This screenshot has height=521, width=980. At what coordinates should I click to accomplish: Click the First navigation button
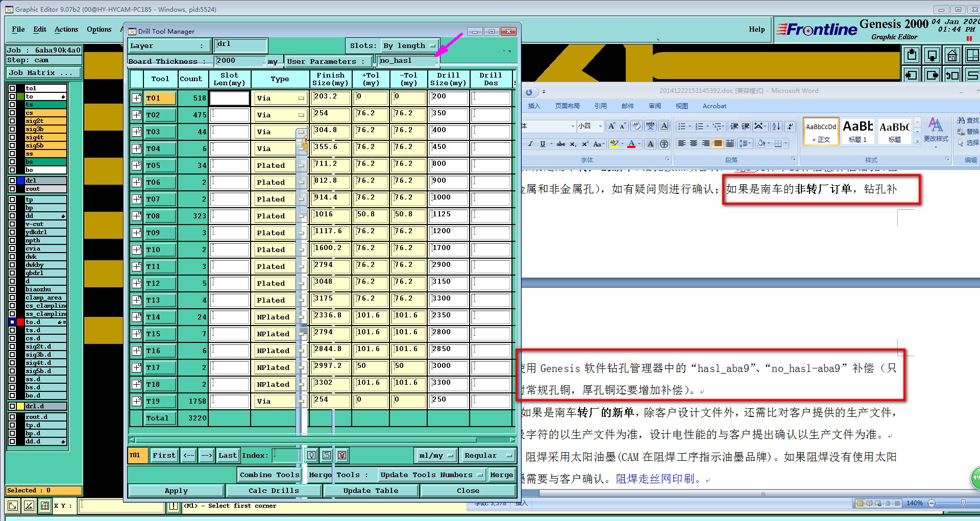click(164, 455)
